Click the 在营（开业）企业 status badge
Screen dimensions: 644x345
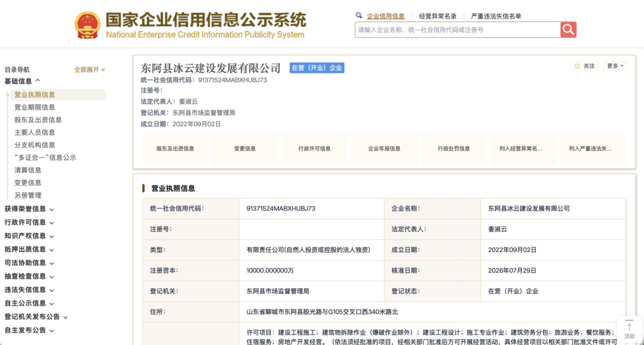click(317, 68)
